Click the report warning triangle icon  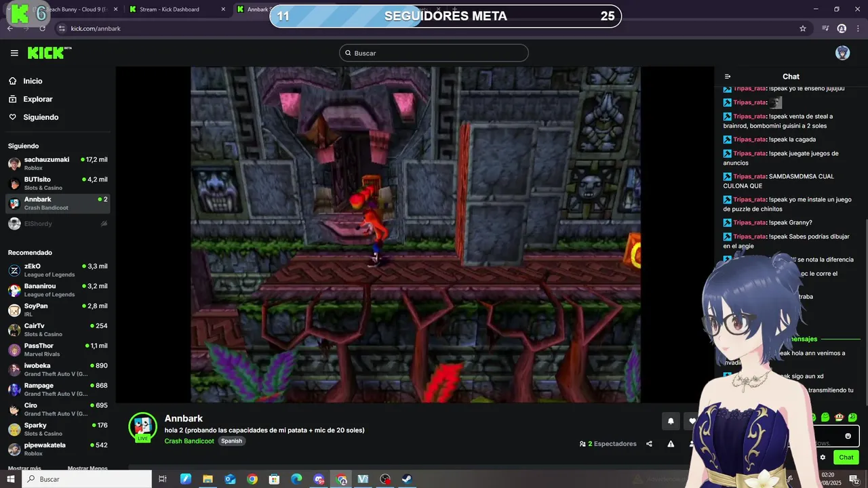coord(671,444)
